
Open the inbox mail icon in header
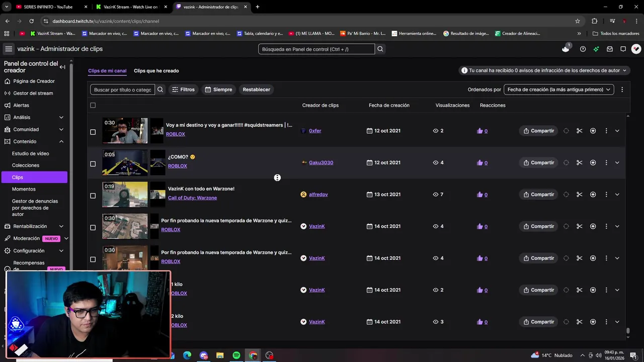(610, 49)
